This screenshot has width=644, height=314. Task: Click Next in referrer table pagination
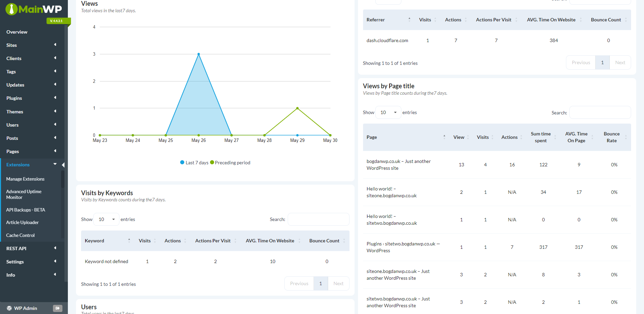(x=620, y=62)
